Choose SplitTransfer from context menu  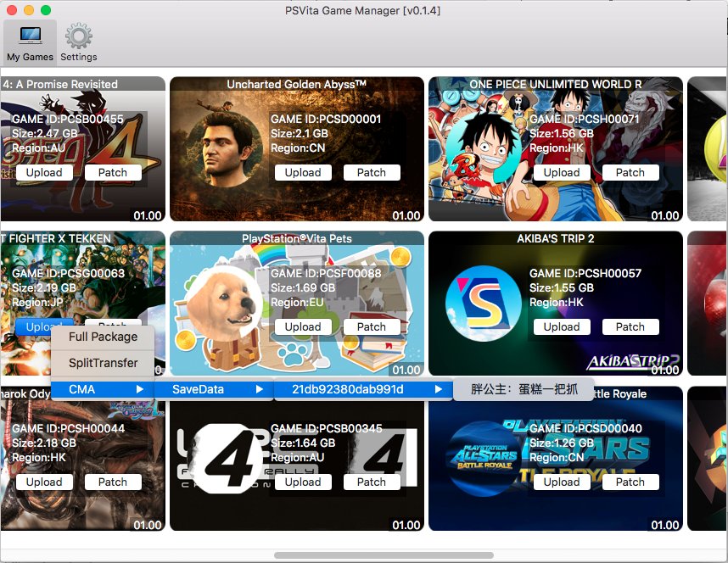103,363
